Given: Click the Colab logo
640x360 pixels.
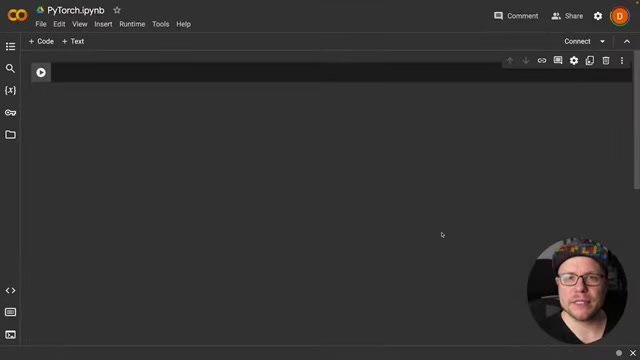Looking at the screenshot, I should [17, 16].
